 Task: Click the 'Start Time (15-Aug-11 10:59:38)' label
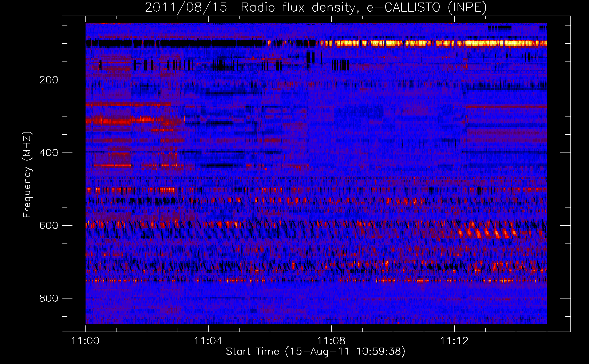pos(316,352)
